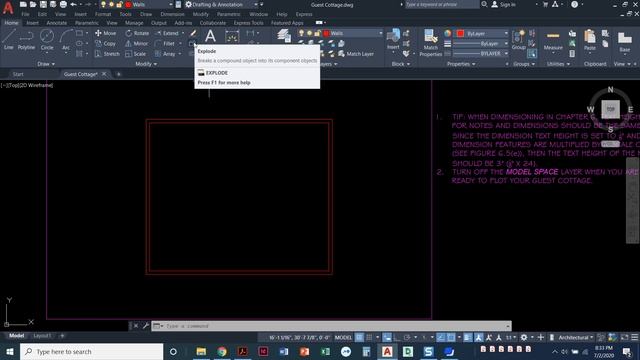Click the Erase pencil icon
This screenshot has height=360, width=640.
193,33
